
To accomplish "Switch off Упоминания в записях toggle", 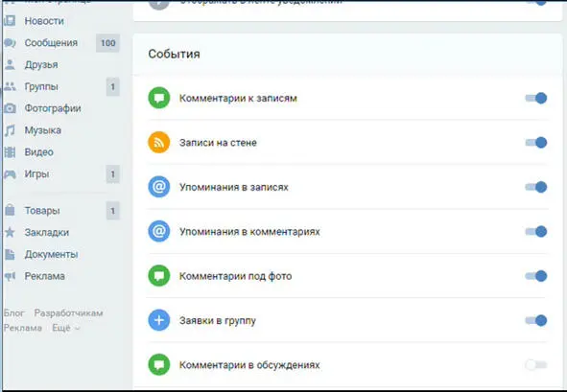I will pos(536,187).
